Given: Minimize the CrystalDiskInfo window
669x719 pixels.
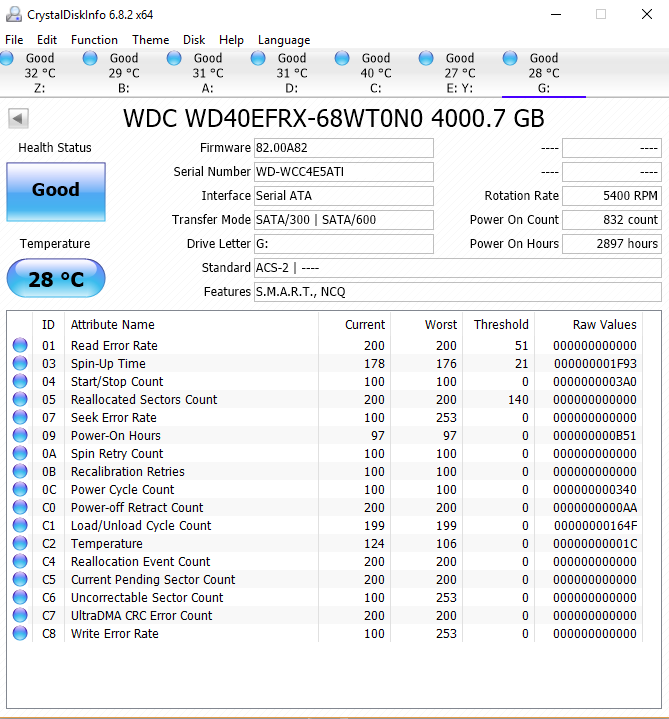Looking at the screenshot, I should click(556, 14).
